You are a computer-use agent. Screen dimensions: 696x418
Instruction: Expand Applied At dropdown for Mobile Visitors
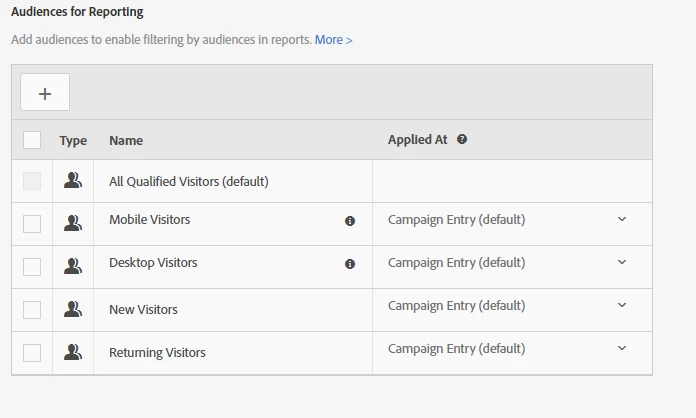[x=622, y=220]
